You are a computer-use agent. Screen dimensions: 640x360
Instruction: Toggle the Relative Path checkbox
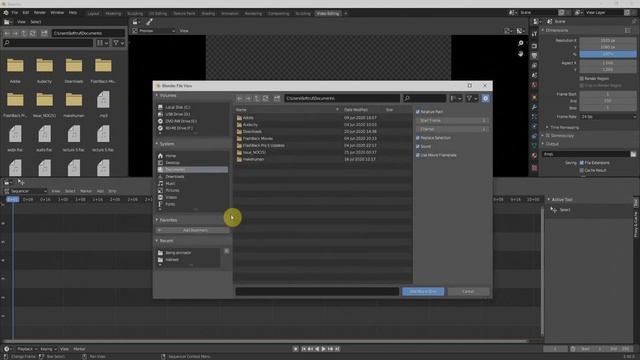(418, 111)
